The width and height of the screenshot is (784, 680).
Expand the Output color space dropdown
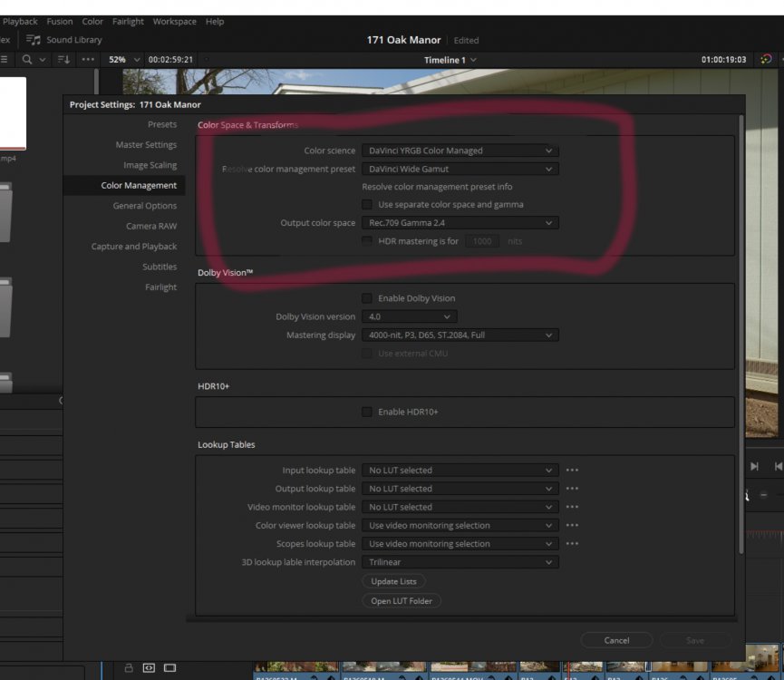(x=460, y=223)
